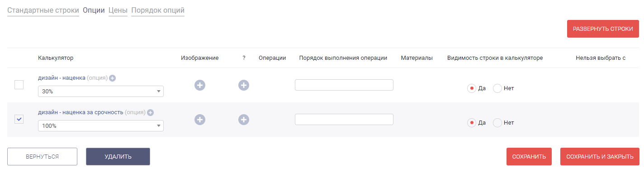Click plus icon next to дизайн - наценка (опция)

113,78
